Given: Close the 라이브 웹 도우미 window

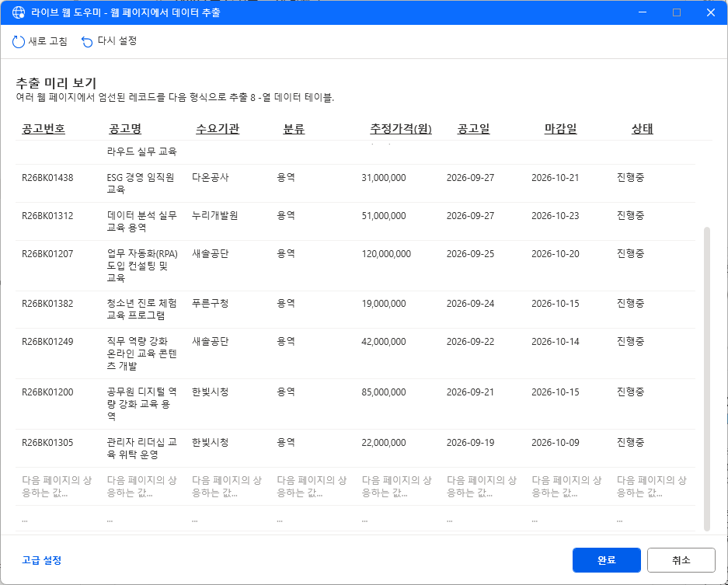Looking at the screenshot, I should pos(711,12).
